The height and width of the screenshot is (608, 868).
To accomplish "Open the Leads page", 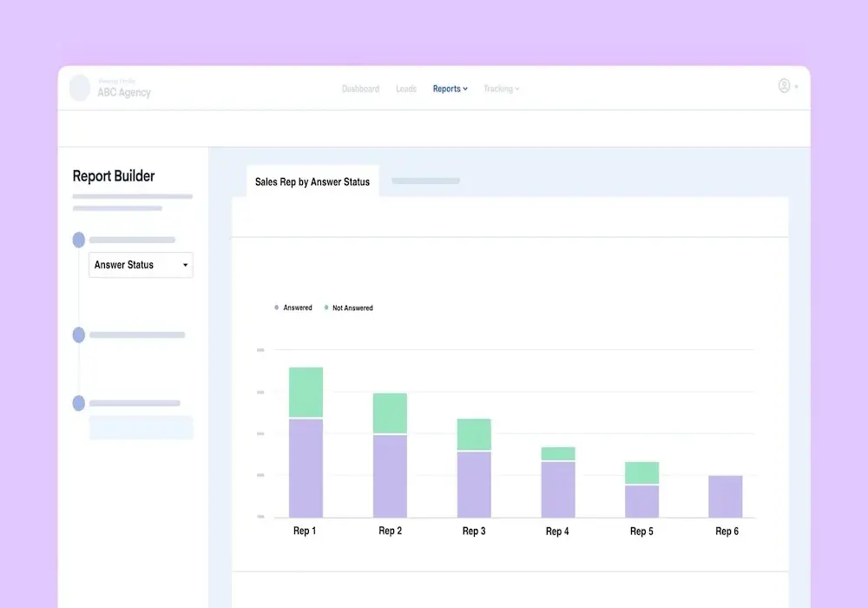I will tap(406, 89).
